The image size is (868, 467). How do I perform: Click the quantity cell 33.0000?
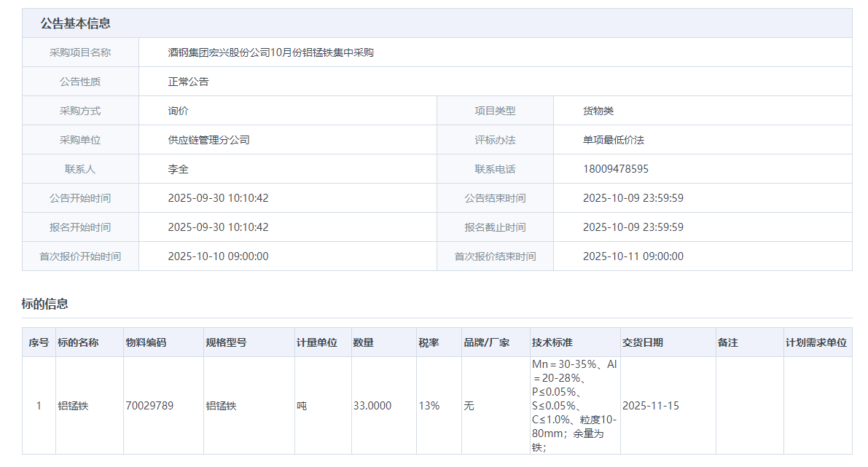tap(372, 406)
